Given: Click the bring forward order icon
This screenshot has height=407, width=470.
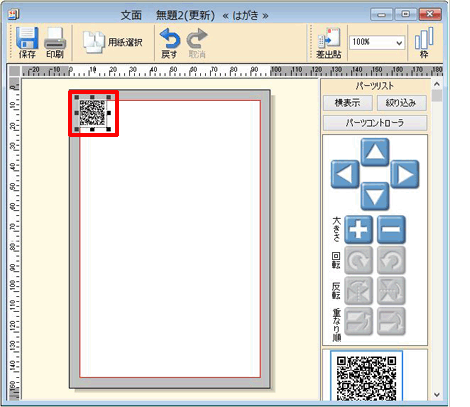Looking at the screenshot, I should 358,321.
